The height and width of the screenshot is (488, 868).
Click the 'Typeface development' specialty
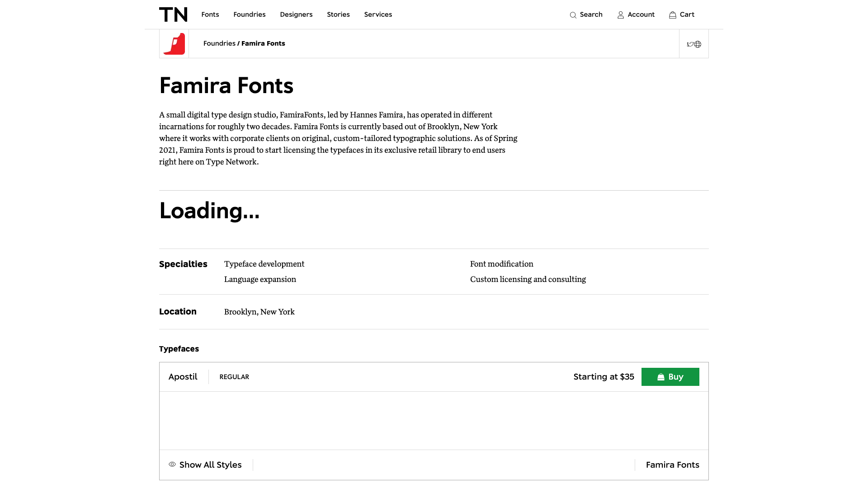pyautogui.click(x=264, y=264)
